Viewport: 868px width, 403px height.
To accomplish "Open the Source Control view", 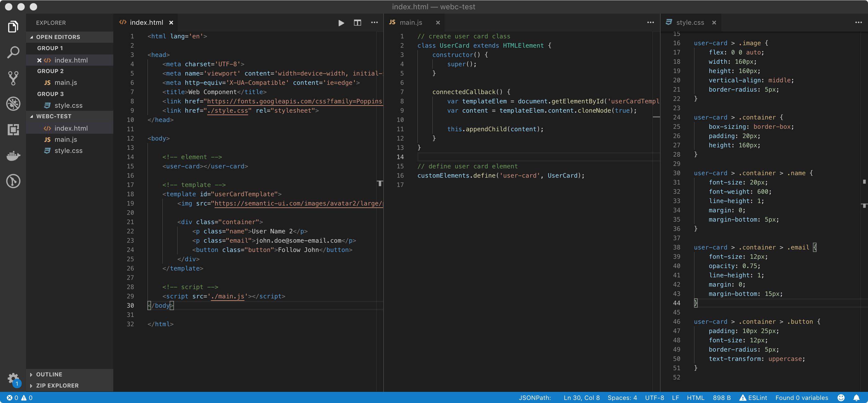I will [13, 78].
